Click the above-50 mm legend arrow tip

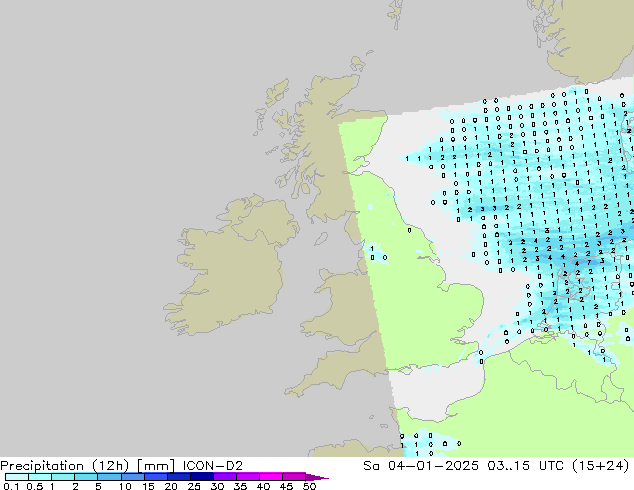317,477
